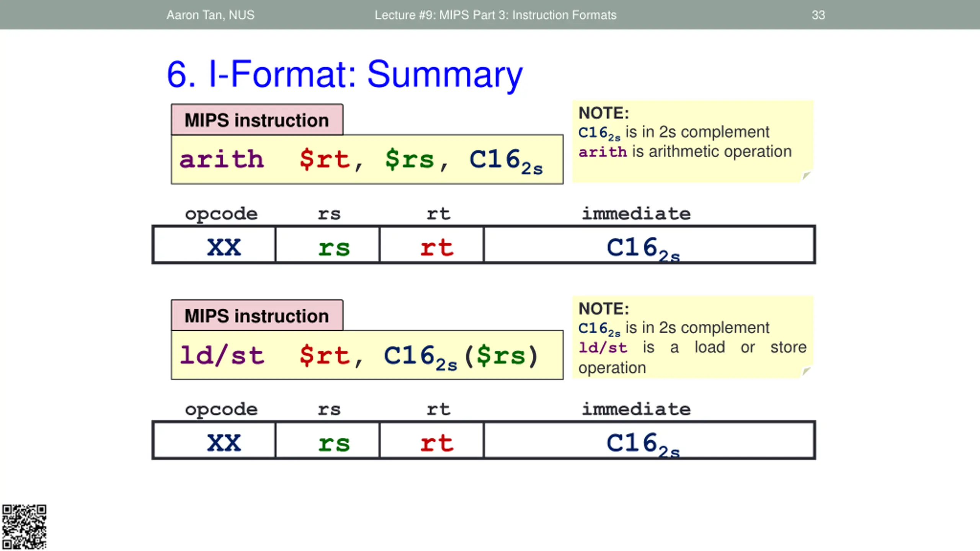Click 'NOTE:' heading in bottom note
Image resolution: width=980 pixels, height=551 pixels.
point(604,309)
